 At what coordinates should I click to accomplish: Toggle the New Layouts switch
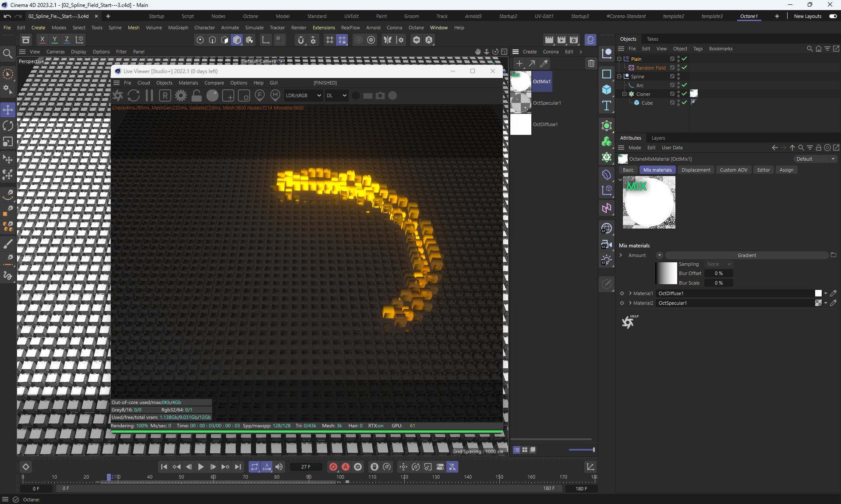[x=833, y=16]
